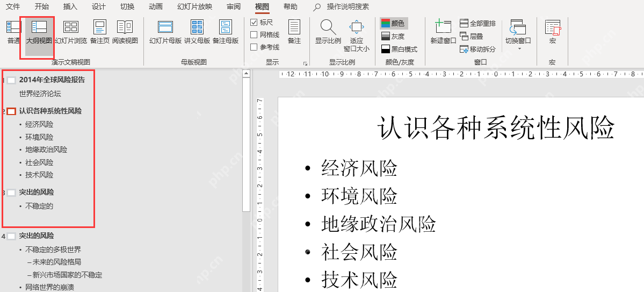
Task: Open Notes Page view (备注页)
Action: [100, 32]
